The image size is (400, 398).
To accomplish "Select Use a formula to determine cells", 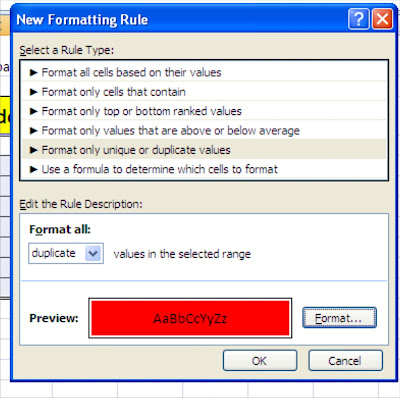I will tap(204, 169).
